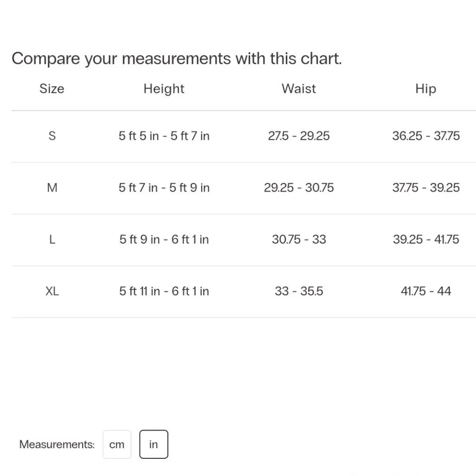The height and width of the screenshot is (476, 476).
Task: Click height range 5 ft 11 in - 6 ft 1 in
Action: click(x=164, y=291)
